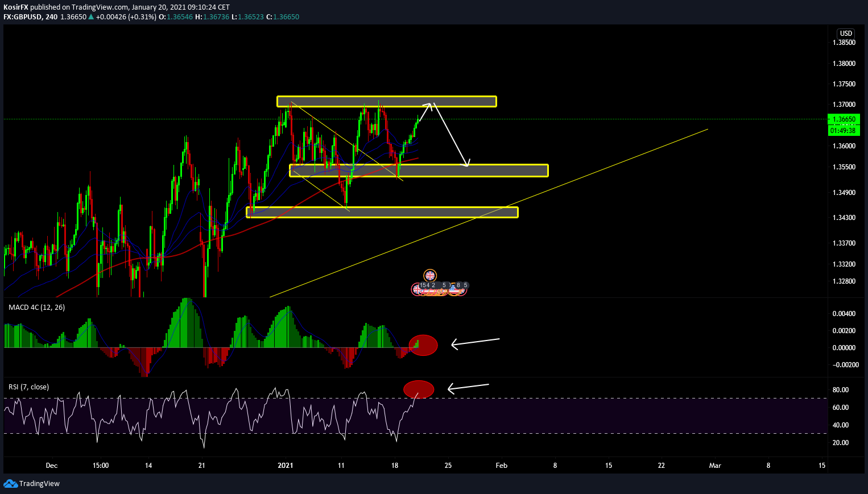Click the 1.36000 price axis label
This screenshot has width=868, height=494.
point(844,146)
